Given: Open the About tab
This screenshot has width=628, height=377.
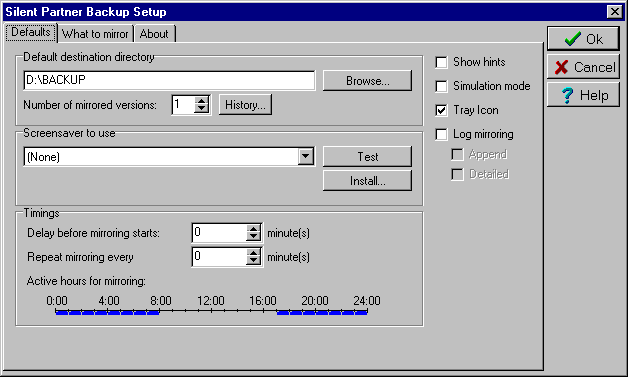Looking at the screenshot, I should tap(154, 34).
